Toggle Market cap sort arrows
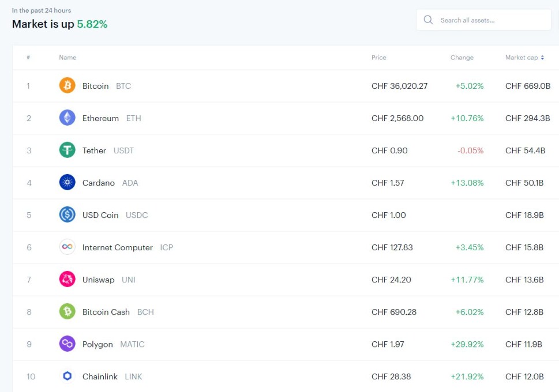This screenshot has width=559, height=392. pyautogui.click(x=542, y=58)
